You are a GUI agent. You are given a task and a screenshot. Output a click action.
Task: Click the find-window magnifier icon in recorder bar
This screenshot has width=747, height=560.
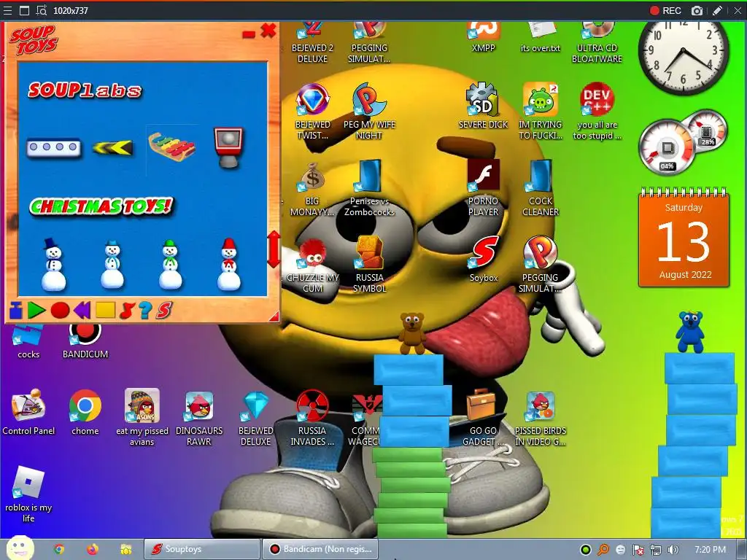(x=42, y=10)
